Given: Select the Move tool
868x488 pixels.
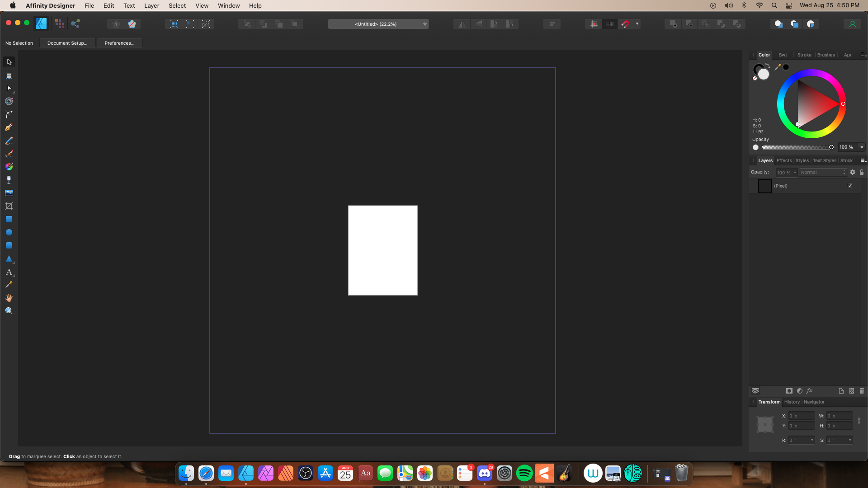Looking at the screenshot, I should point(9,62).
